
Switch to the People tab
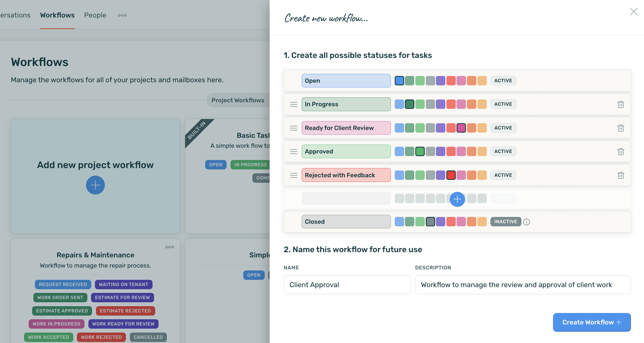95,15
